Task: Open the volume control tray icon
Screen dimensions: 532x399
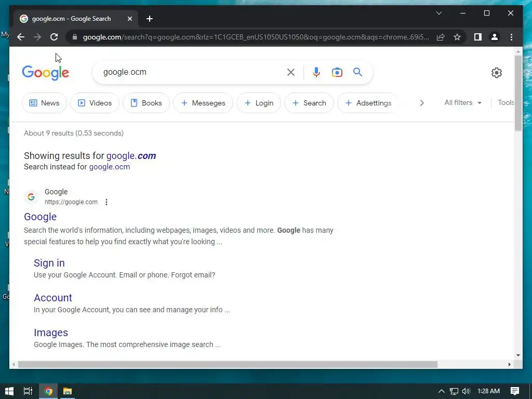Action: 466,391
